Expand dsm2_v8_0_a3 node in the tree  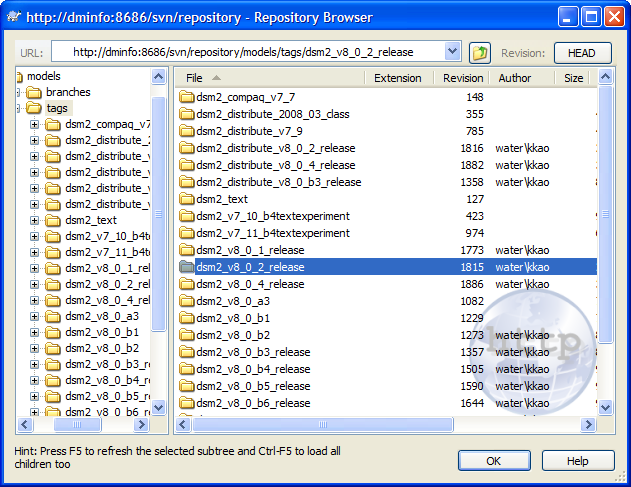tap(35, 316)
